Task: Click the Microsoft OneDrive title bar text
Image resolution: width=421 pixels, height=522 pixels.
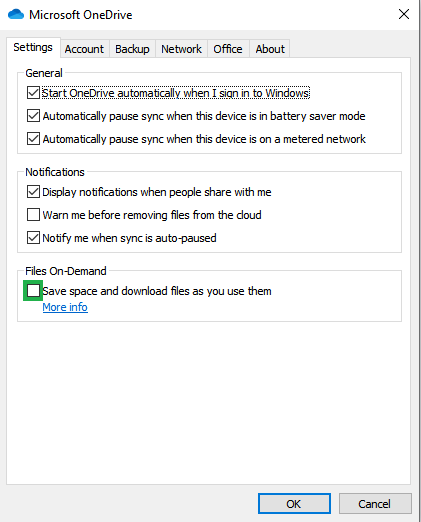Action: click(81, 15)
